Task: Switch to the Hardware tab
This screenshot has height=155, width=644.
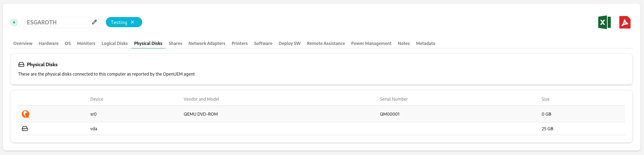Action: 49,44
